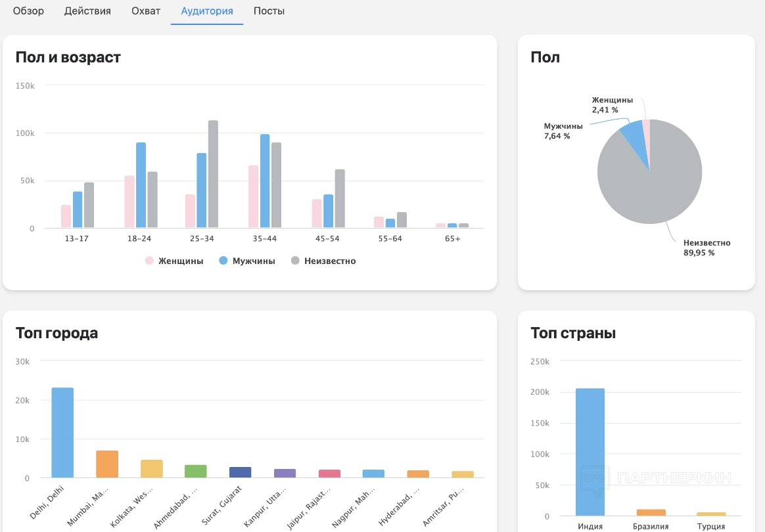This screenshot has width=765, height=532.
Task: Click the pink bar for 18–24 age group
Action: pyautogui.click(x=129, y=202)
